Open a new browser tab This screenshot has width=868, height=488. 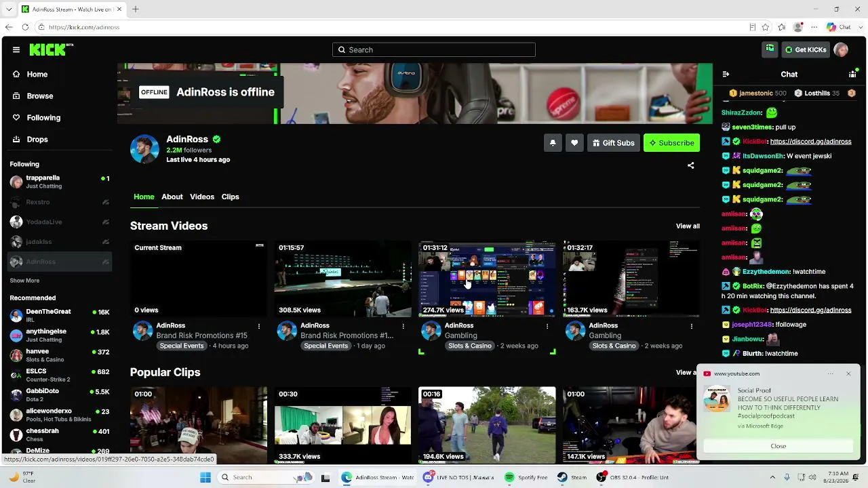tap(135, 9)
